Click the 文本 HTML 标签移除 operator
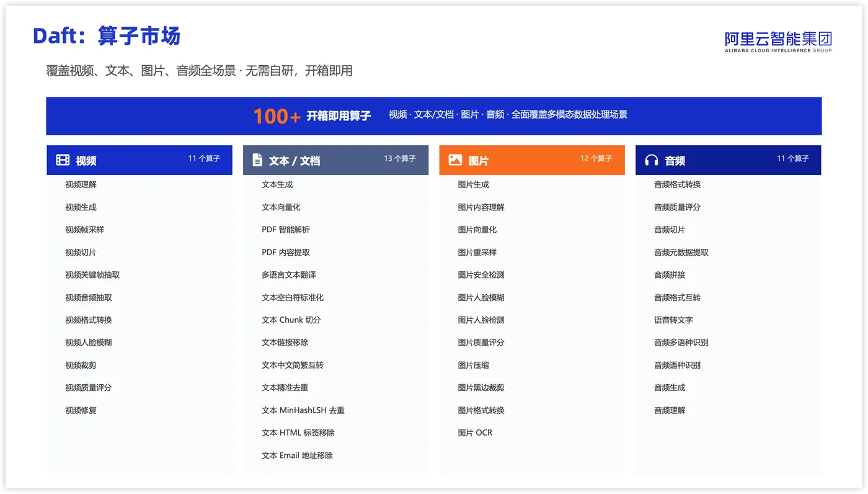This screenshot has width=868, height=494. coord(298,433)
